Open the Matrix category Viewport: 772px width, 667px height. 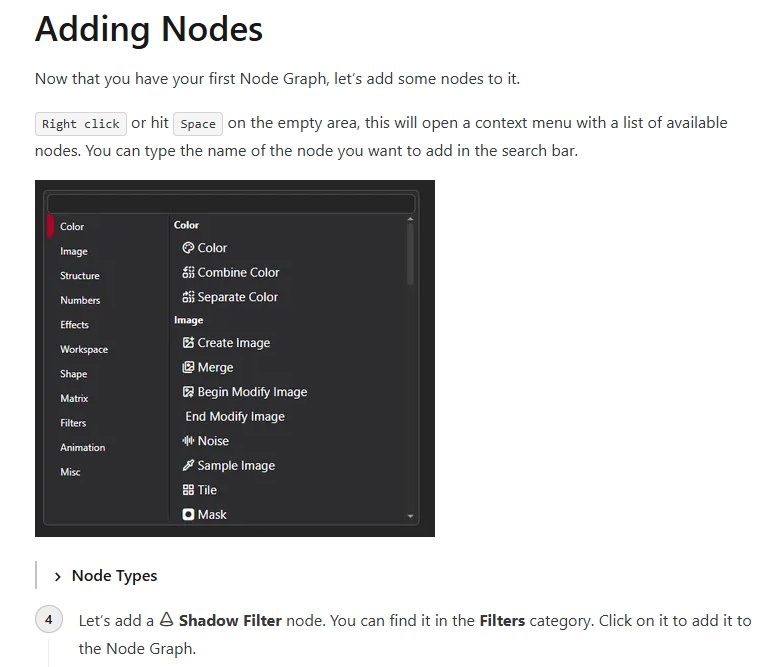point(74,398)
